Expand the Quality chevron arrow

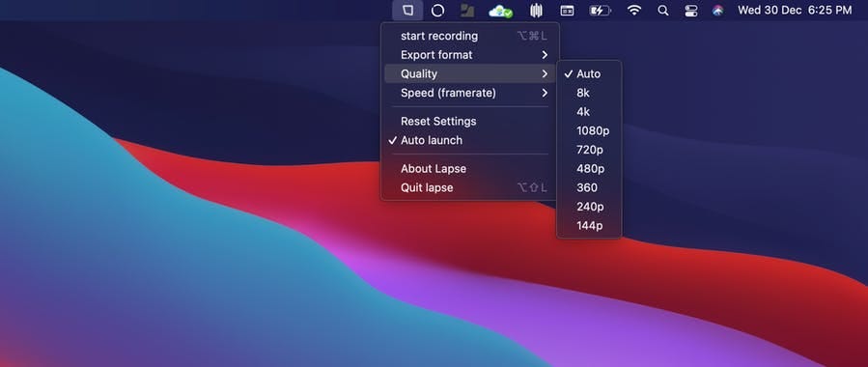(545, 73)
